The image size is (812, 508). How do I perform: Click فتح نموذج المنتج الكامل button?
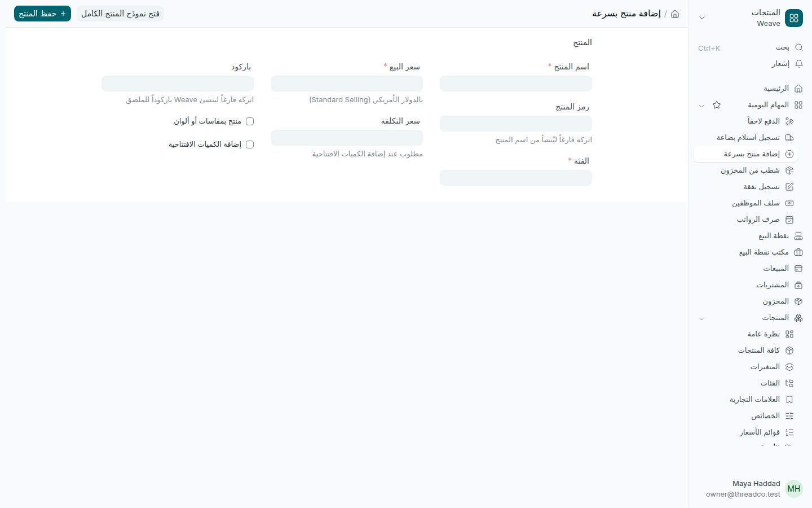coord(120,14)
